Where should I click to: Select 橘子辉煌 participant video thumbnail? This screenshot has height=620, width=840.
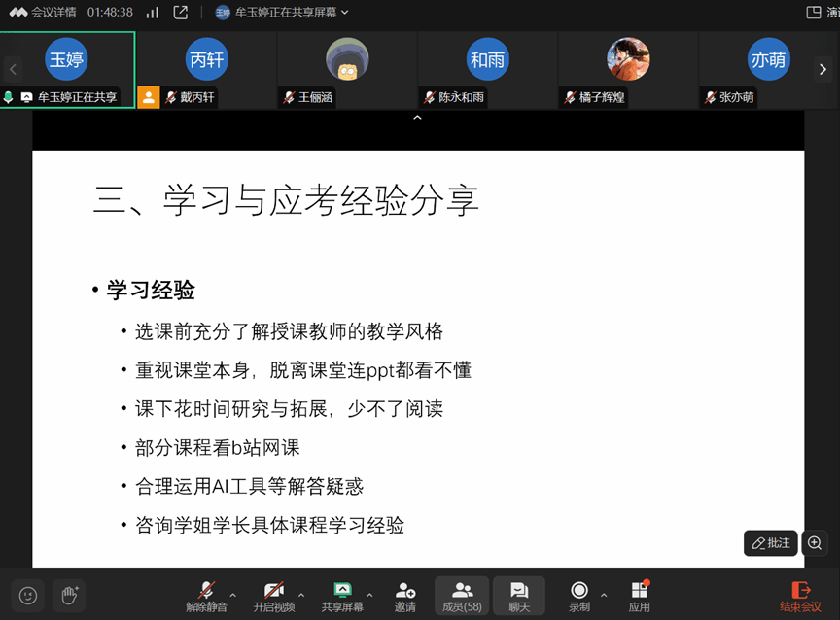click(x=627, y=69)
